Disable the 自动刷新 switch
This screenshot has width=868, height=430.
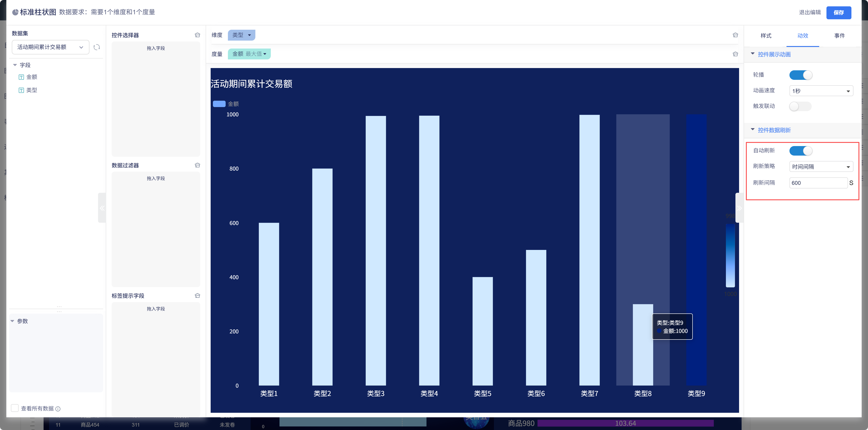click(801, 151)
